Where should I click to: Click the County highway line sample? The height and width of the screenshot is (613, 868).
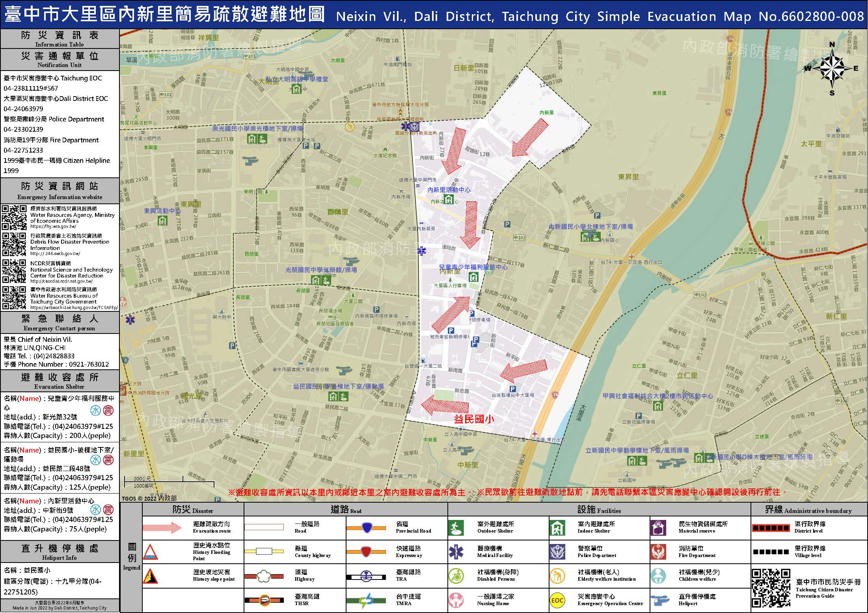(264, 552)
